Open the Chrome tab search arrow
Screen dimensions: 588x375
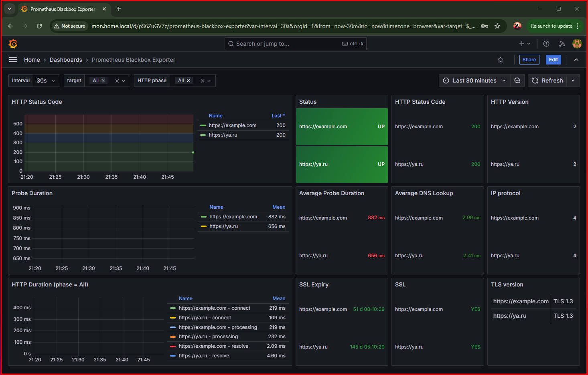10,9
